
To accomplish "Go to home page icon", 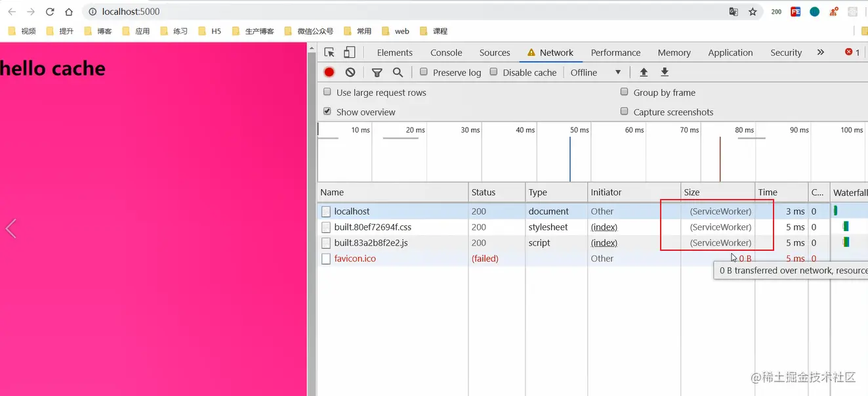I will click(69, 12).
